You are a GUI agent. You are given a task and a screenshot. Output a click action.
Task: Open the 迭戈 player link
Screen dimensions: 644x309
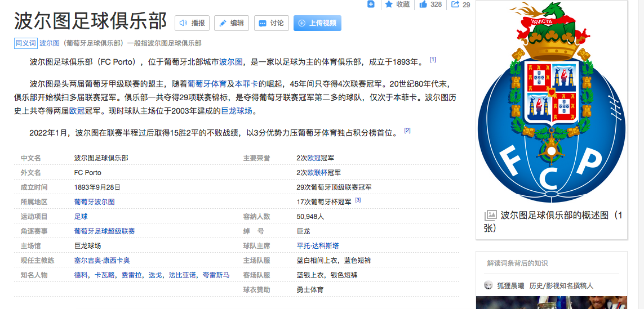pyautogui.click(x=156, y=275)
